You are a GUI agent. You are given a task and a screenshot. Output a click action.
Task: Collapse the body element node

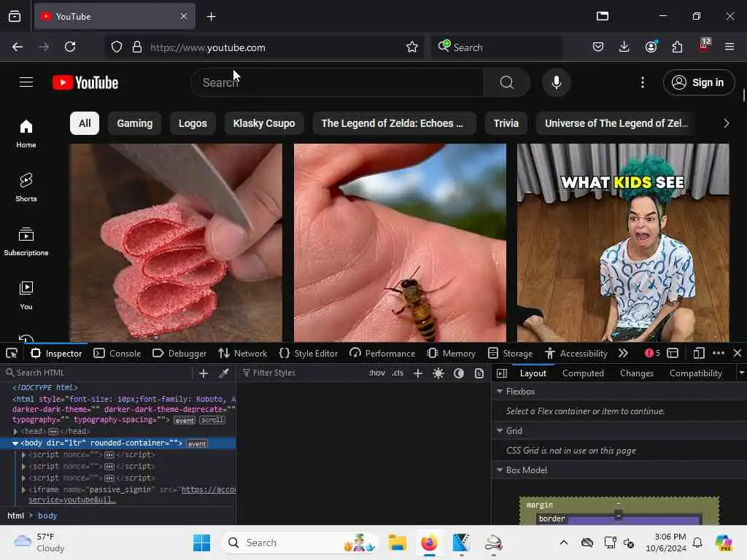point(15,443)
